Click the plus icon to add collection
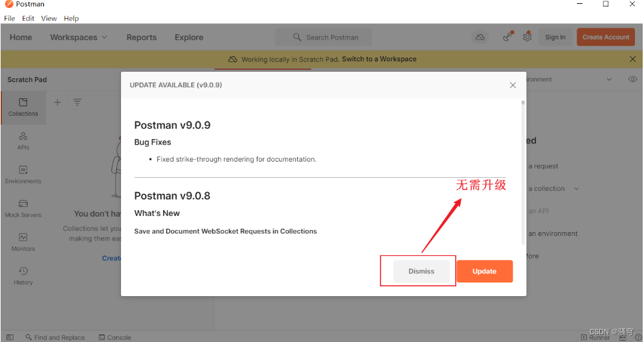 58,102
